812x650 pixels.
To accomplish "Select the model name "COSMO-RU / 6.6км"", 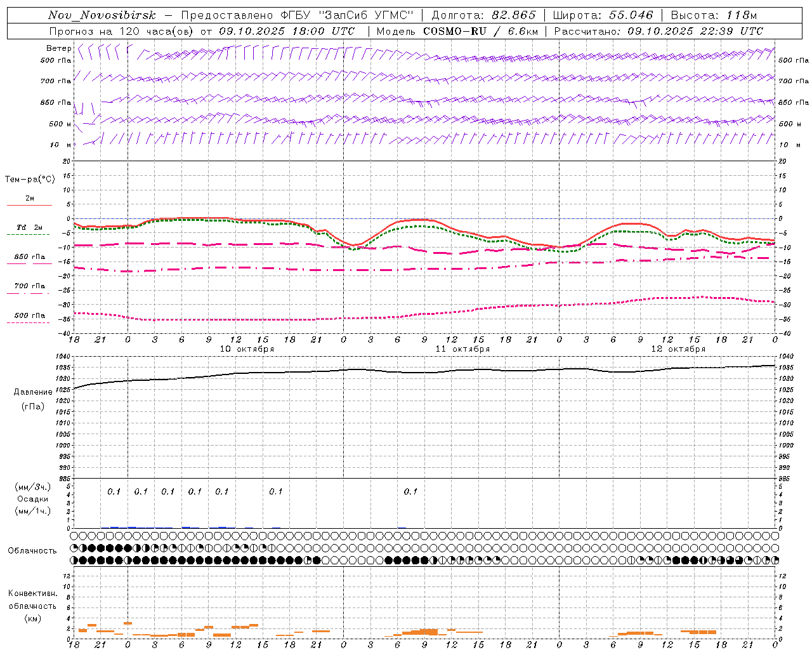I will (480, 31).
